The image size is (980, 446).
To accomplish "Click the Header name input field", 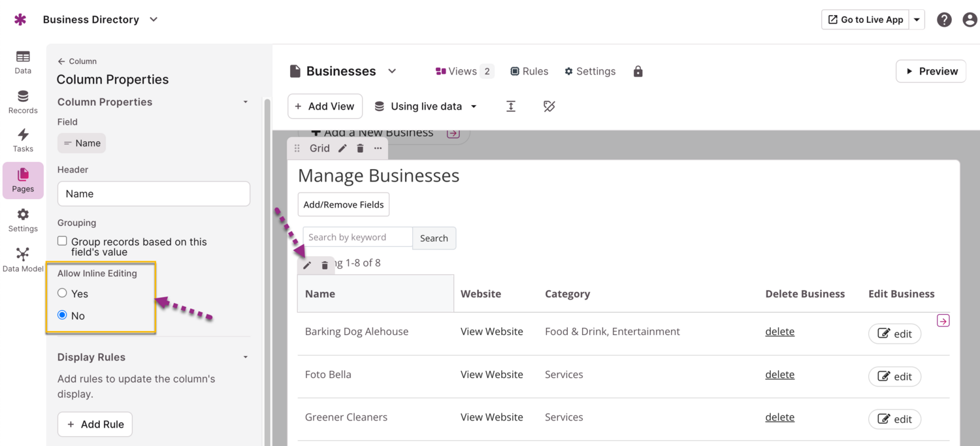I will pos(154,194).
